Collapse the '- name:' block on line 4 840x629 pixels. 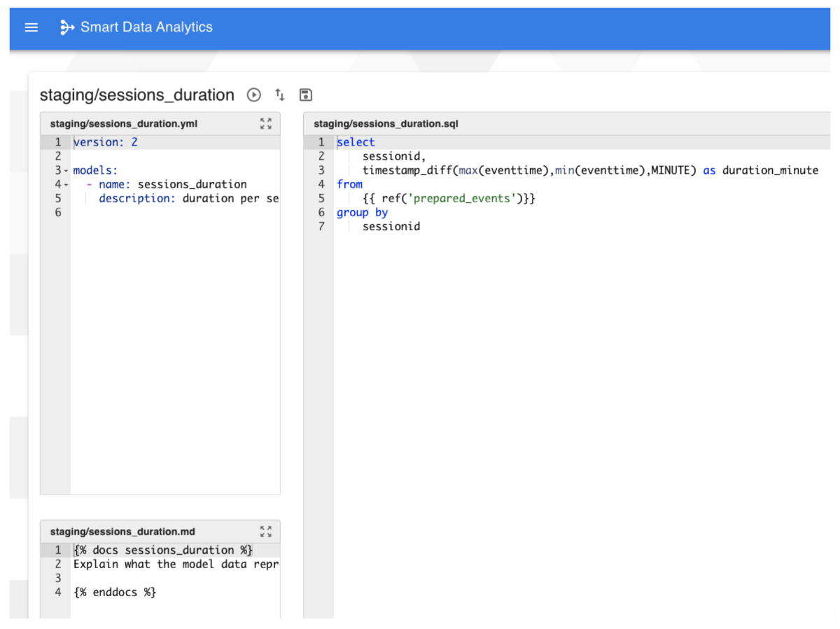coord(66,185)
